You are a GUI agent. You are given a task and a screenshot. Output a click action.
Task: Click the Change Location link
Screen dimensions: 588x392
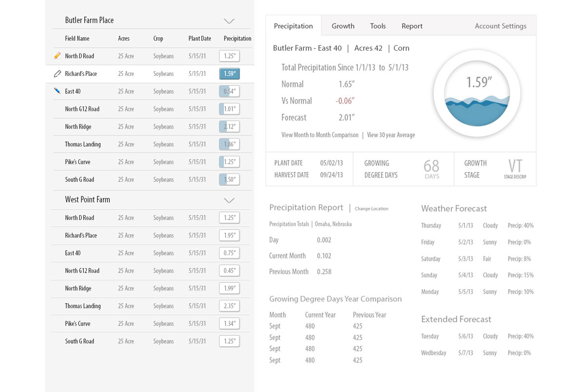click(371, 209)
